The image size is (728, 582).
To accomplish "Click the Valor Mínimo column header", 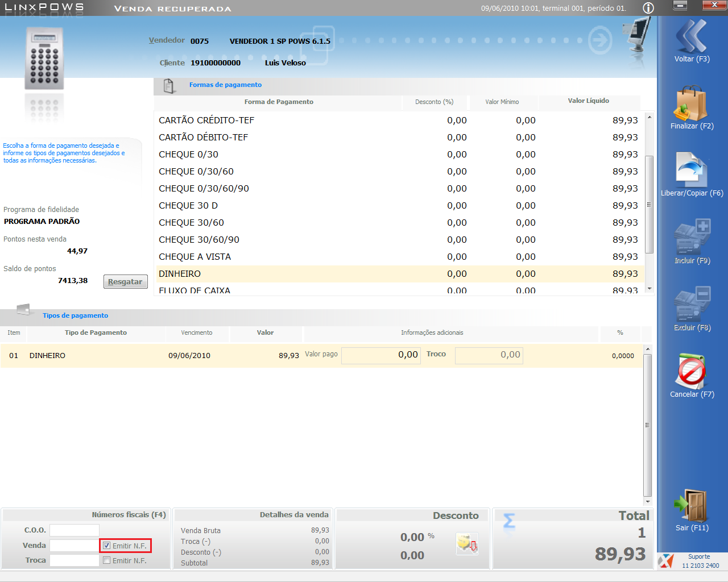I will (502, 102).
